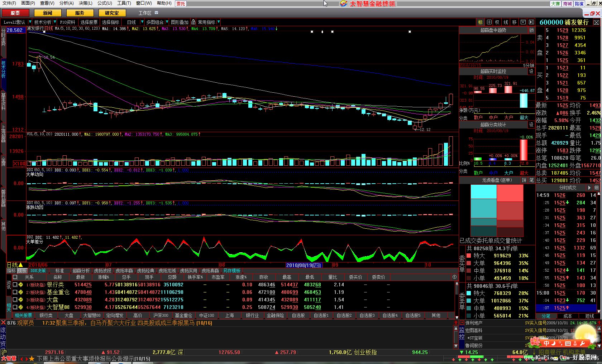This screenshot has width=602, height=364.
Task: Toggle the 模板 mode beside 指标
Action: [x=22, y=271]
